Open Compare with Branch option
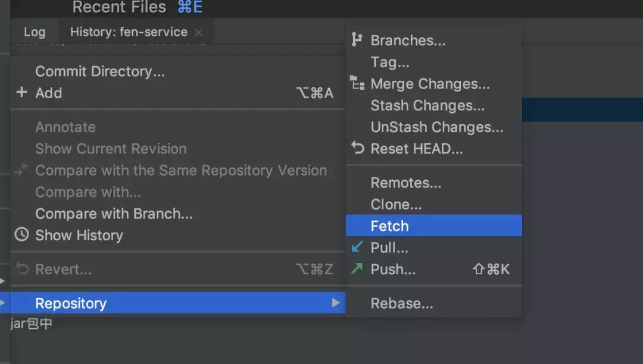This screenshot has width=643, height=364. point(114,214)
